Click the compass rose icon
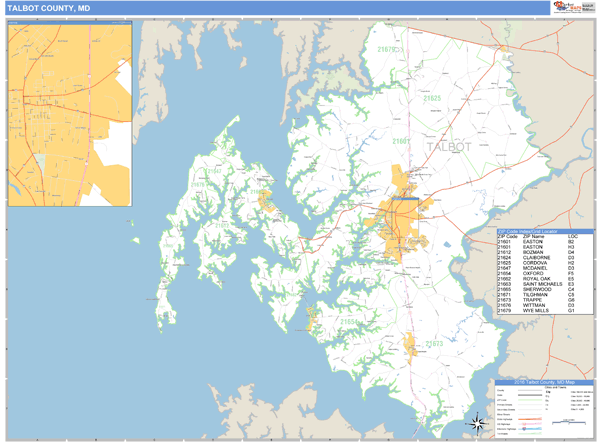This screenshot has width=600, height=442. pyautogui.click(x=477, y=421)
